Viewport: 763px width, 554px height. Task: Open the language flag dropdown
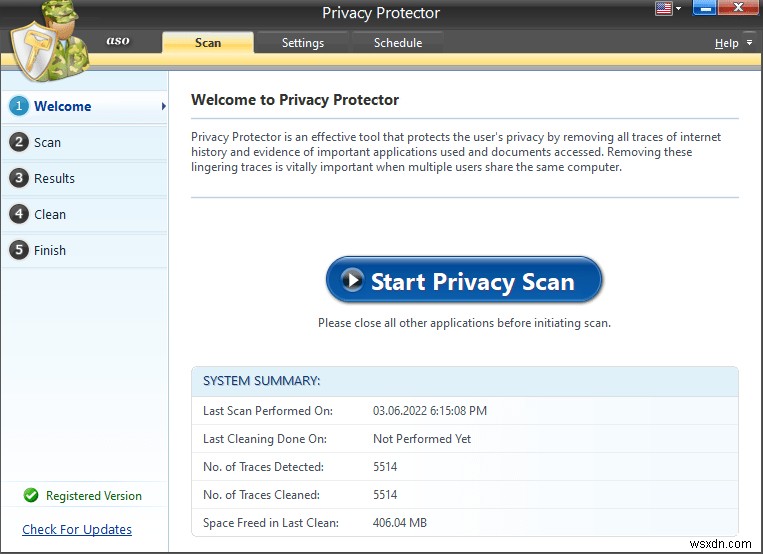coord(667,9)
